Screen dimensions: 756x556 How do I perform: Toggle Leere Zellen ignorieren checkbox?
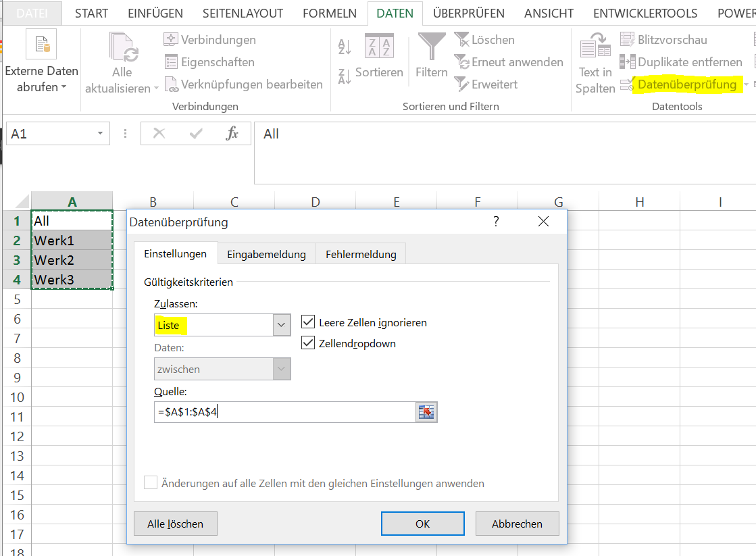308,322
